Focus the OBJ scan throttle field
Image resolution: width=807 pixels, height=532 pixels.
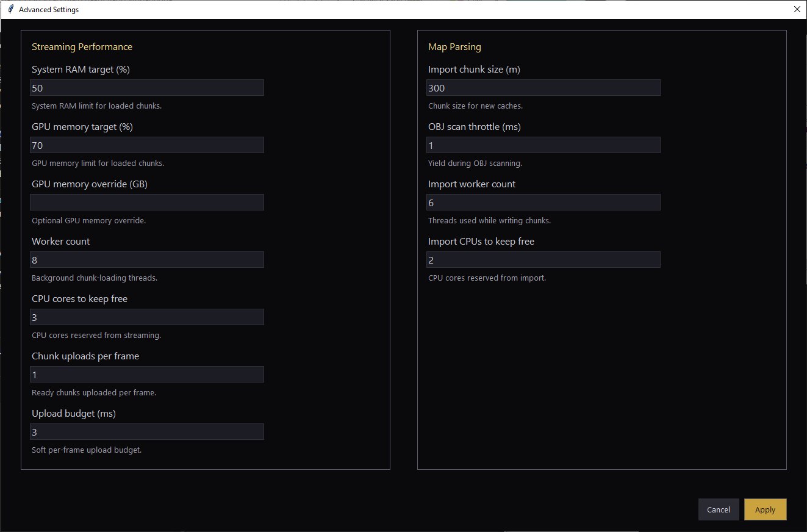click(x=543, y=145)
